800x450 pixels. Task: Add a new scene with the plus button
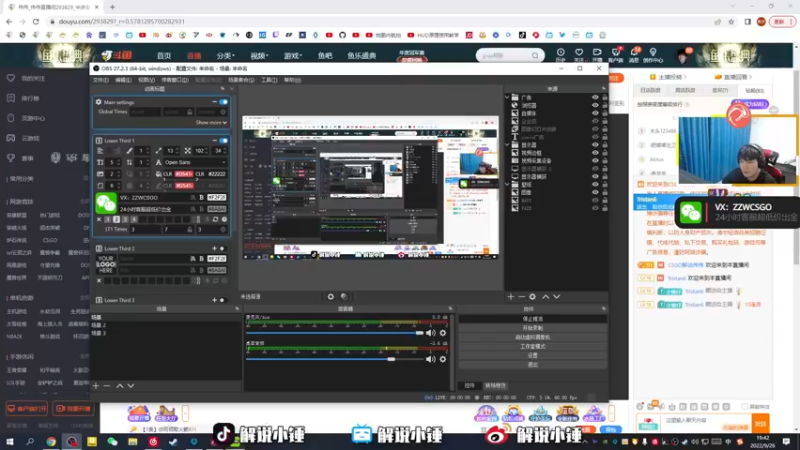point(96,386)
